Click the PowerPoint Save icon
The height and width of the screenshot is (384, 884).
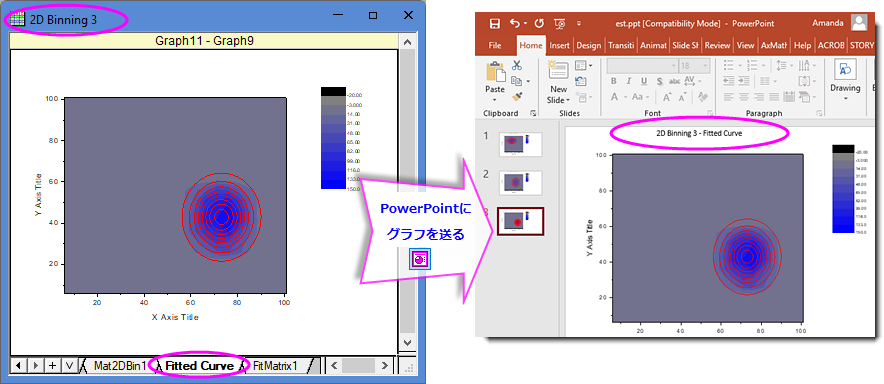click(x=494, y=23)
